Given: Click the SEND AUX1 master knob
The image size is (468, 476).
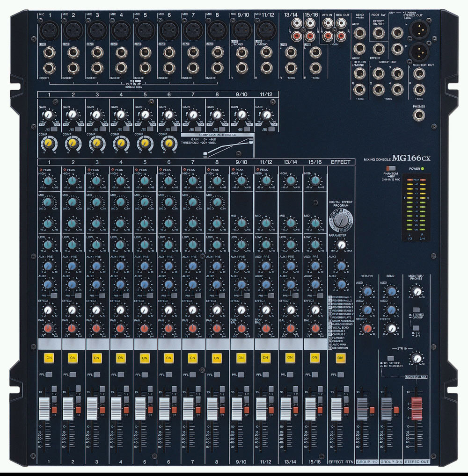Looking at the screenshot, I should 392,291.
